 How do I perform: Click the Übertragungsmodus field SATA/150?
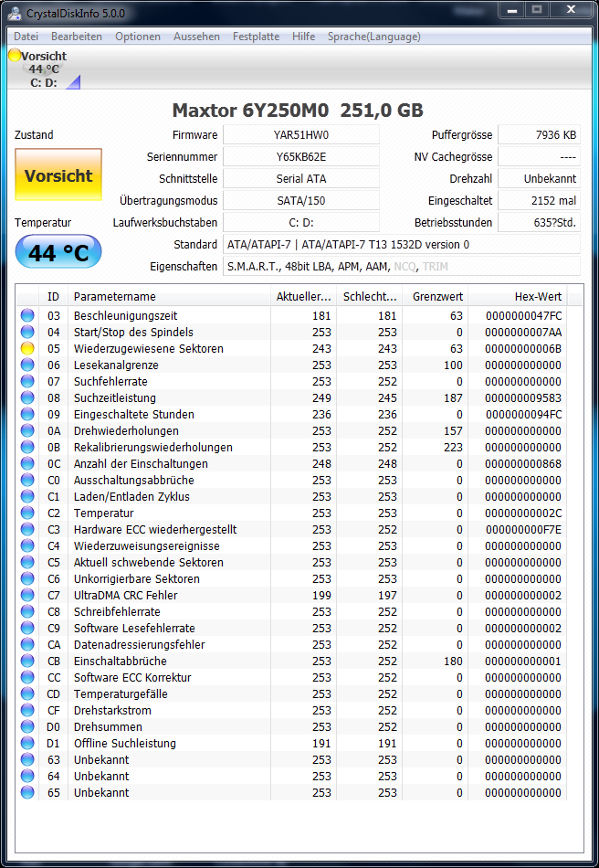coord(301,200)
